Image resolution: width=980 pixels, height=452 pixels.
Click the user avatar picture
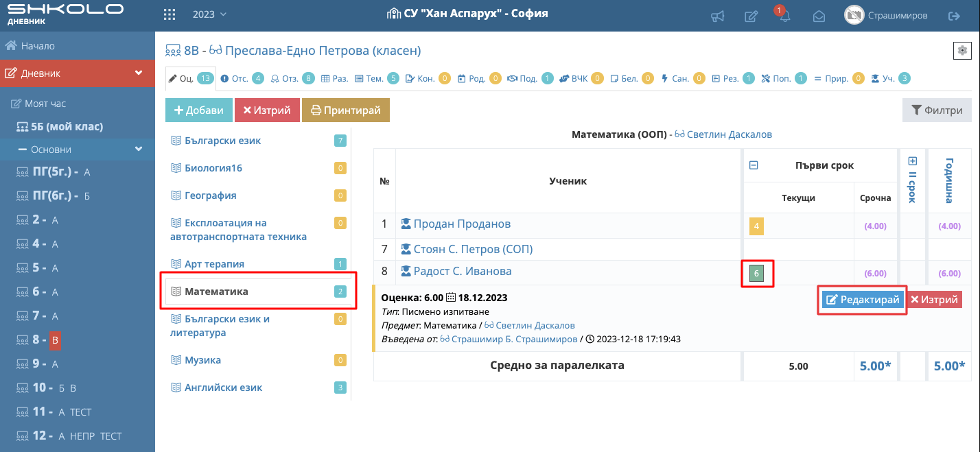(854, 15)
